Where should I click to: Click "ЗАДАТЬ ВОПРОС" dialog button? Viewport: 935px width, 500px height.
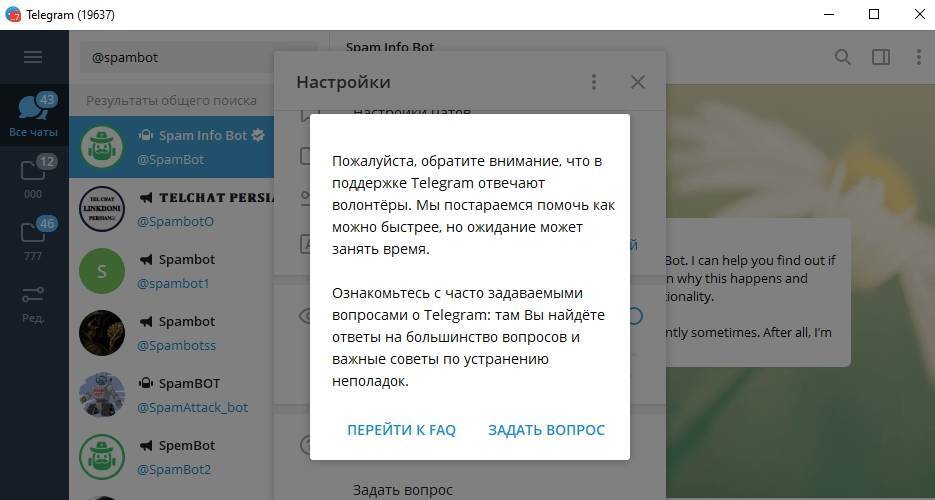pyautogui.click(x=546, y=430)
